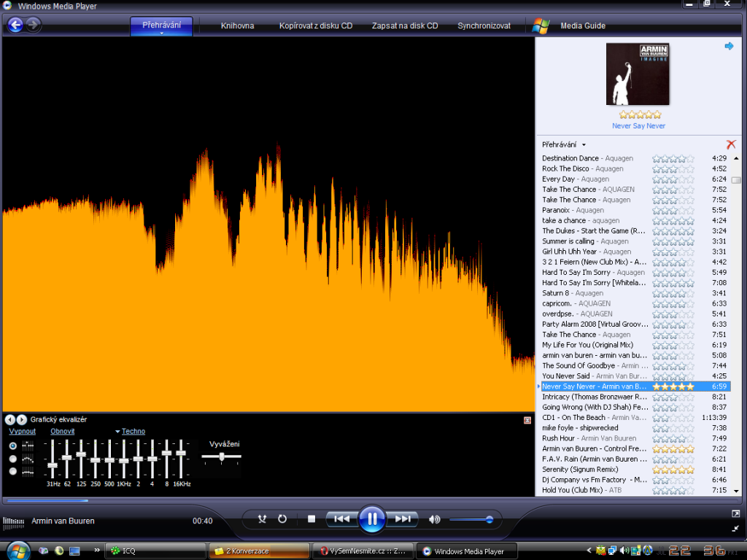Stop playback with the square Stop button
This screenshot has height=560, width=747.
coord(311,519)
